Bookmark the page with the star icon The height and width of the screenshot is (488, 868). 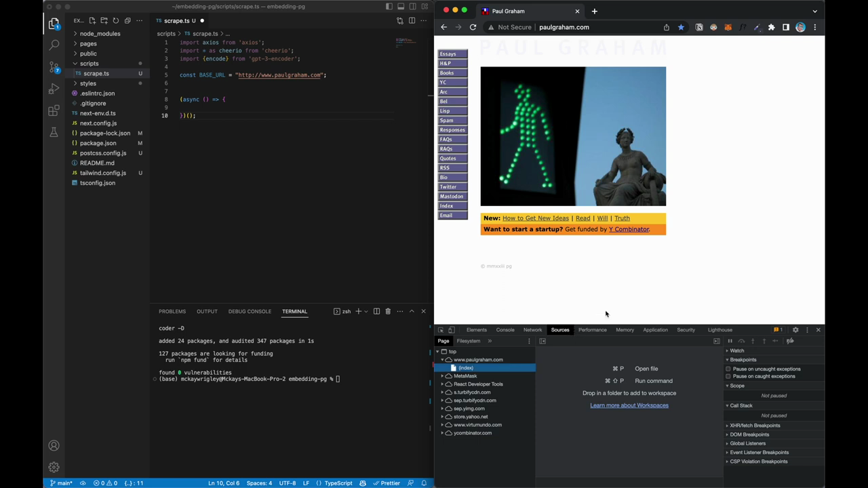(x=681, y=27)
